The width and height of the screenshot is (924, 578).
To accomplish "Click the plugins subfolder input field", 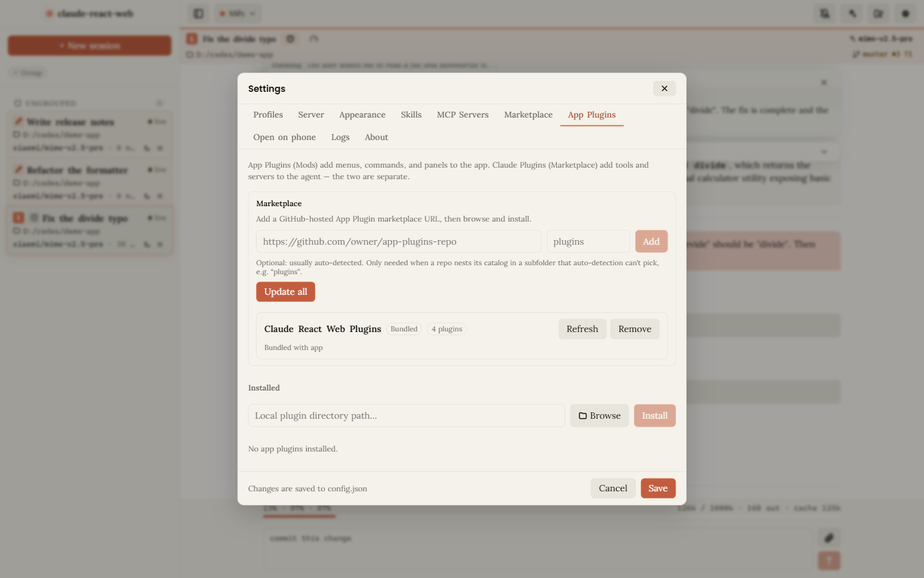I will click(x=588, y=241).
